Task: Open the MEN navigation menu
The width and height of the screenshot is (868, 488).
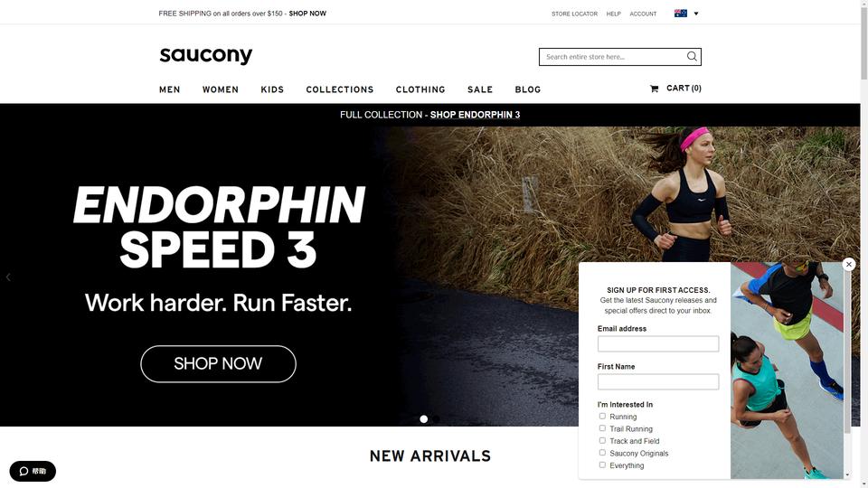Action: click(x=169, y=89)
